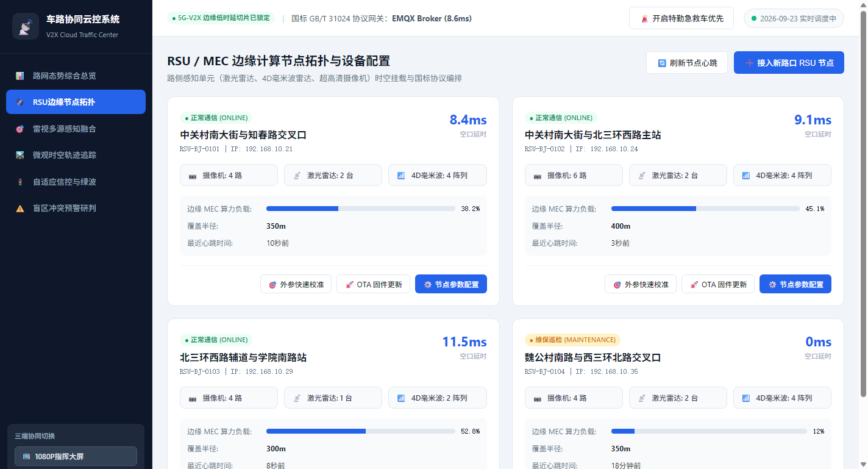Click EMQX Broker (8.6ms) gateway text
Screen dimensions: 868x469
click(x=432, y=18)
